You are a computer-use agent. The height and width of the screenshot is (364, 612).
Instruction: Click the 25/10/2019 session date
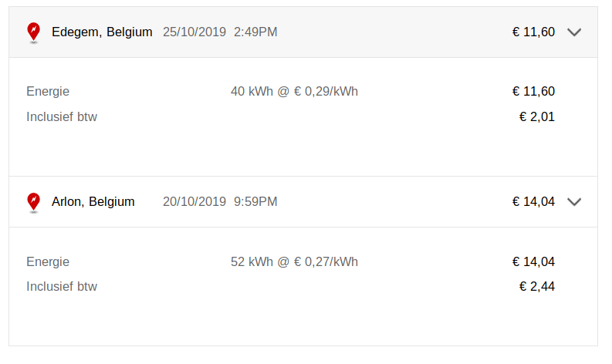[x=194, y=32]
